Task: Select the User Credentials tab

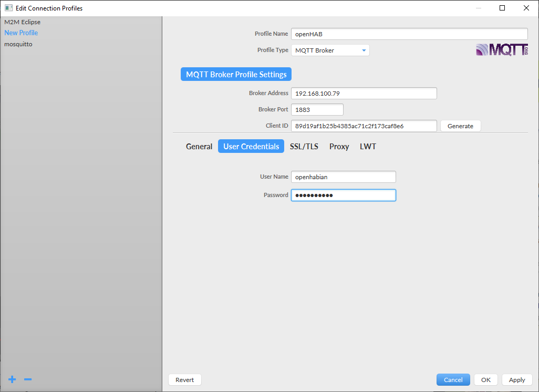Action: point(251,146)
